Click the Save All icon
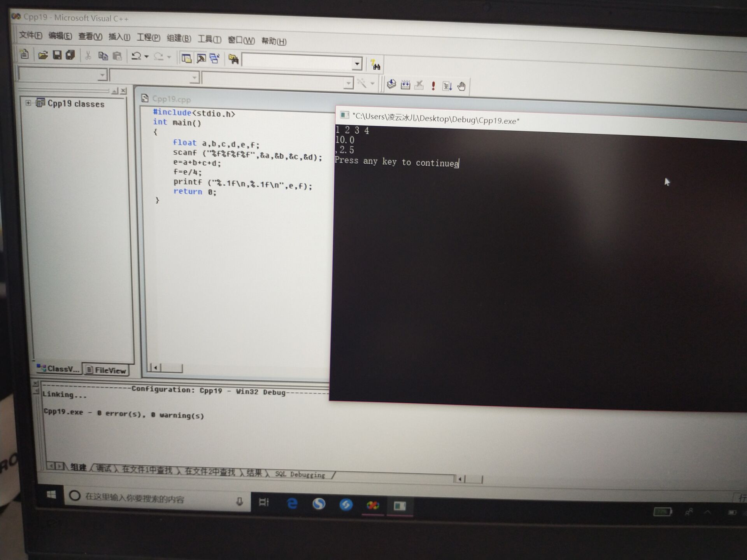 pyautogui.click(x=70, y=55)
